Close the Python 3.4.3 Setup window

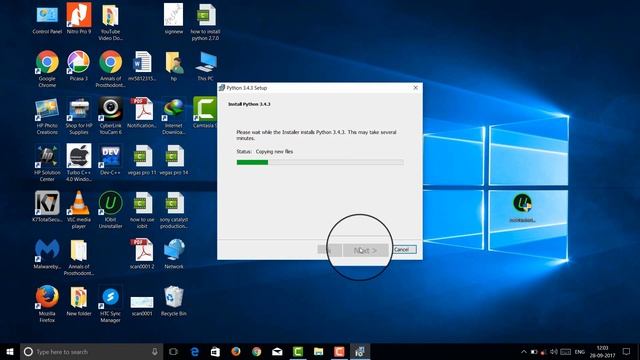[416, 88]
